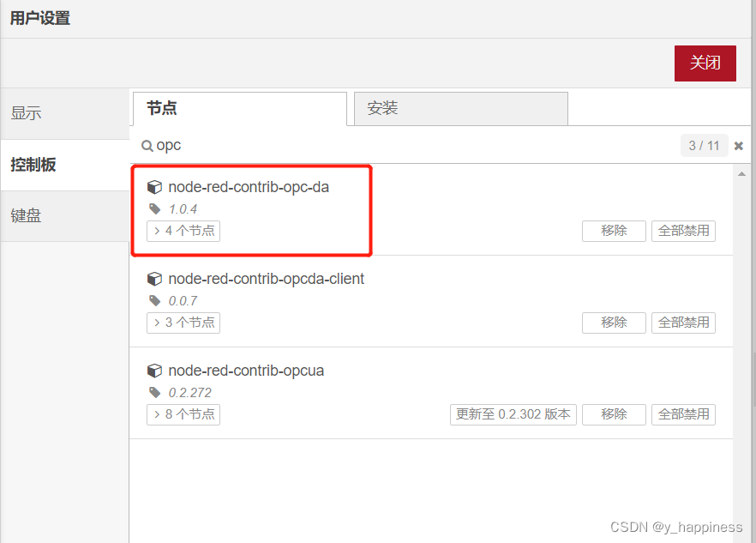Click the node-red-contrib-opcda-client module name
The image size is (756, 543).
coord(266,279)
